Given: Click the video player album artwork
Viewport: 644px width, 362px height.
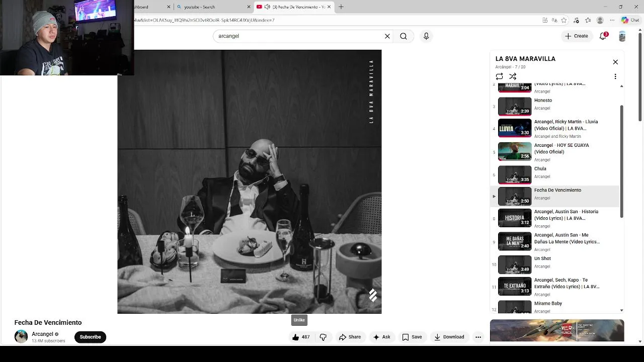Looking at the screenshot, I should (250, 182).
